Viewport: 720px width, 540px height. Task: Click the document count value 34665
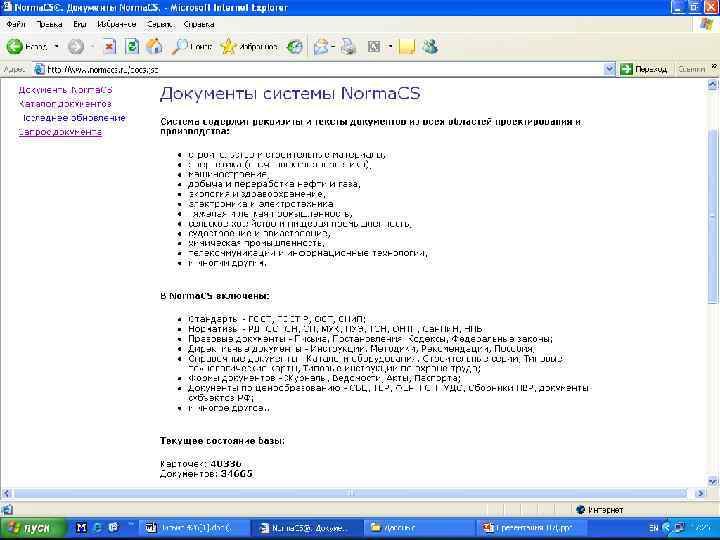point(236,474)
